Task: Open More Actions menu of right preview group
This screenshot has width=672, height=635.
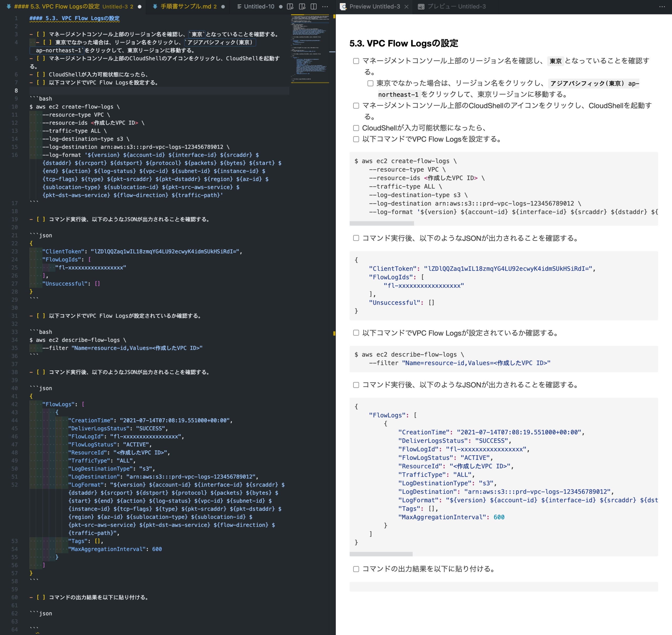Action: click(662, 7)
